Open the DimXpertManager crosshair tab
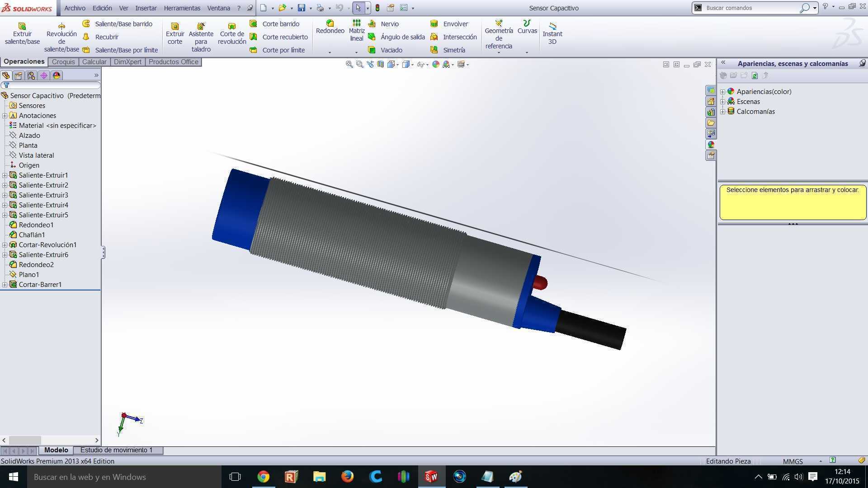The width and height of the screenshot is (868, 488). tap(44, 75)
